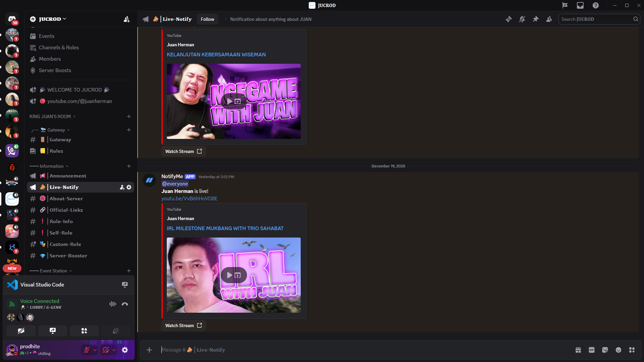Open IRL MILESTONE MUKBANG WITH TRIO SAHABAT link
Screen dimensions: 644x362
[225, 228]
